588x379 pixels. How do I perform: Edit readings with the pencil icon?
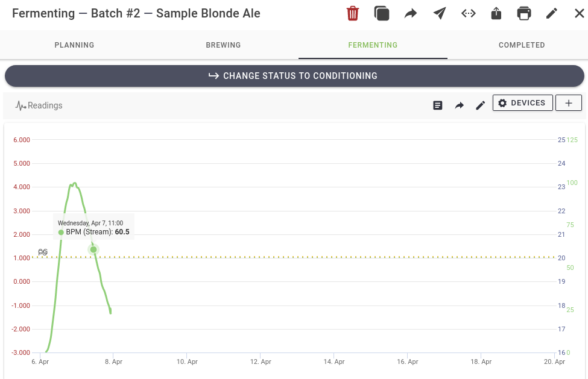point(480,105)
